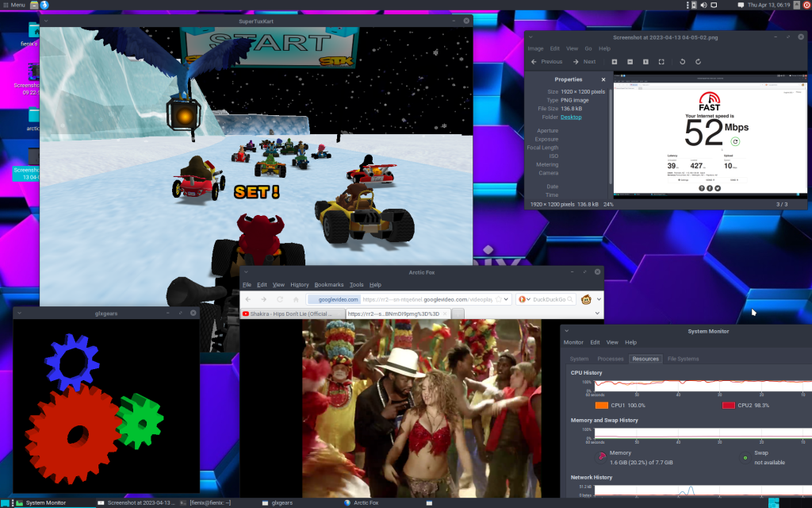
Task: Go to Previous image in the viewer
Action: click(546, 62)
